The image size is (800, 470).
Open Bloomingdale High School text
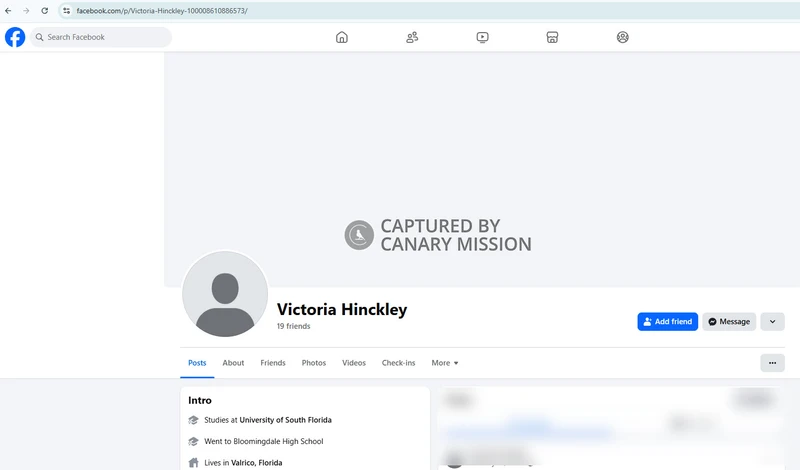point(278,441)
